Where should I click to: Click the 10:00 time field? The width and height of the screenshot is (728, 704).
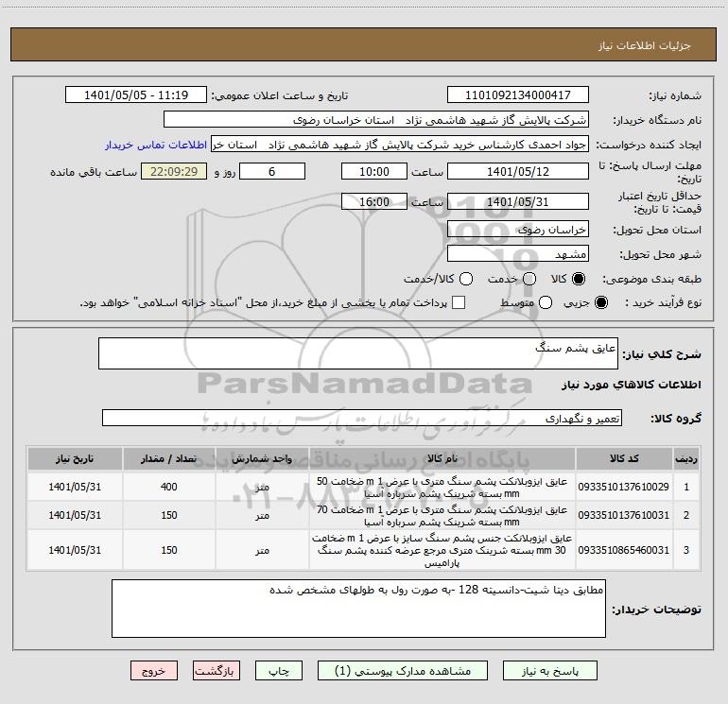374,171
